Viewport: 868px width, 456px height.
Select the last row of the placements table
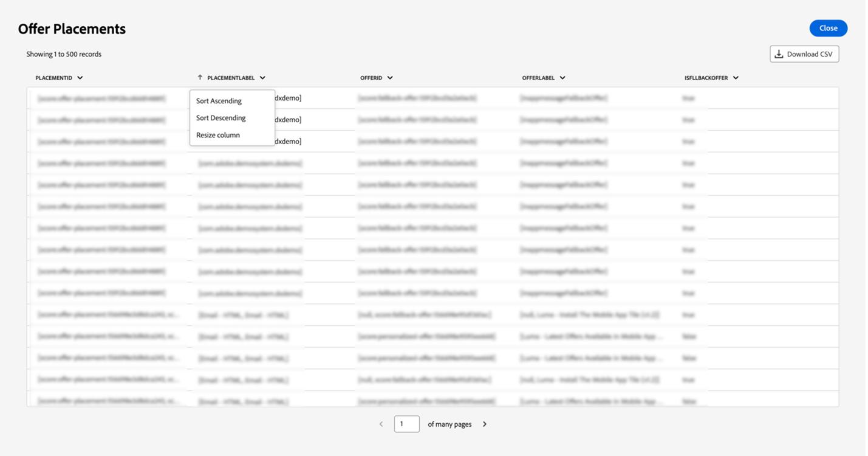(425, 401)
